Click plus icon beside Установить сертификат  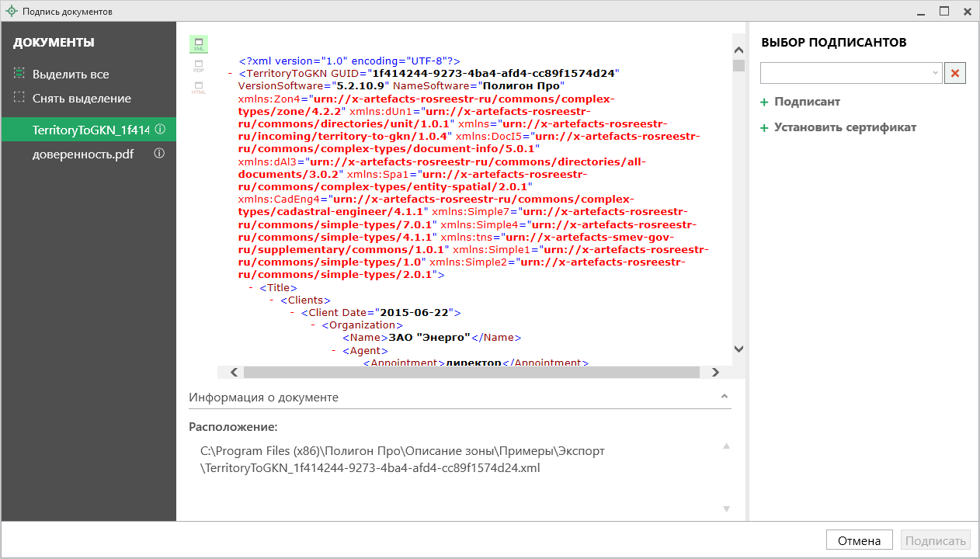pyautogui.click(x=764, y=128)
